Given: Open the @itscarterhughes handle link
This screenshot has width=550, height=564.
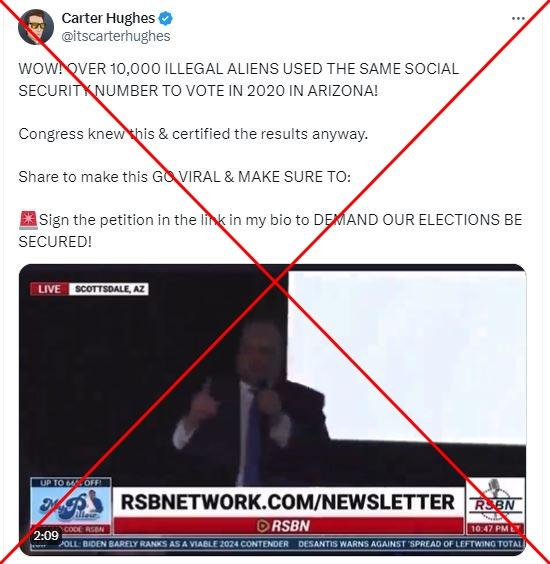Looking at the screenshot, I should click(116, 36).
